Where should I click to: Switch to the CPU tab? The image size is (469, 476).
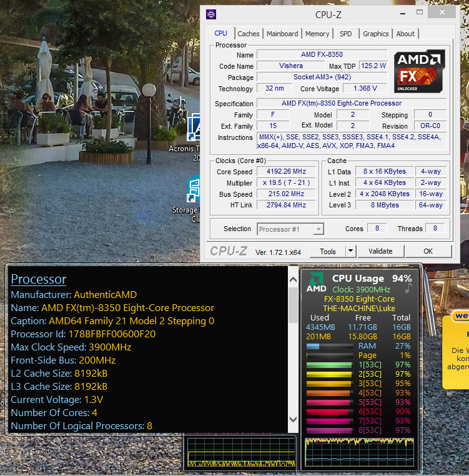[x=220, y=33]
